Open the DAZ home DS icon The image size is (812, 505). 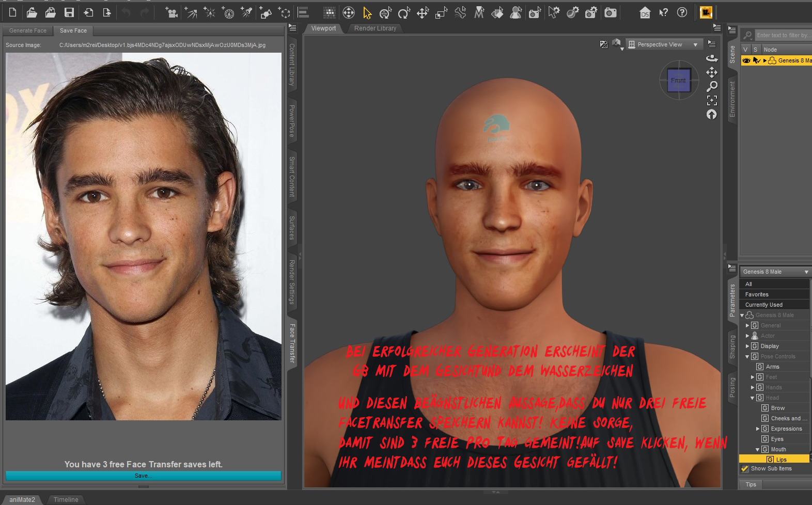[645, 12]
